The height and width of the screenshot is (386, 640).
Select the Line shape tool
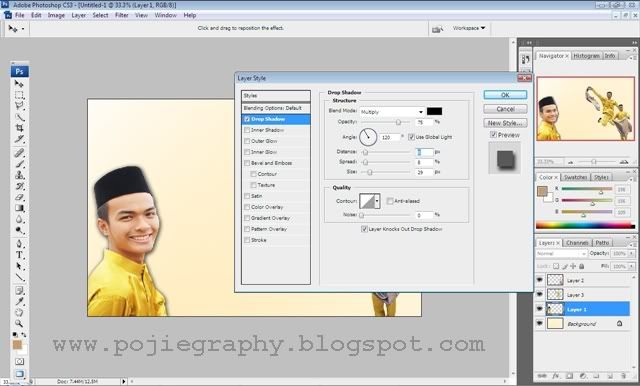(19, 277)
